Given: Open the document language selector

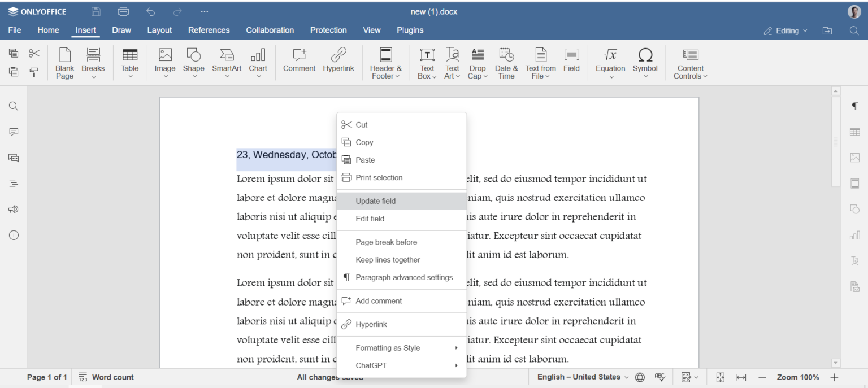Looking at the screenshot, I should pos(580,377).
